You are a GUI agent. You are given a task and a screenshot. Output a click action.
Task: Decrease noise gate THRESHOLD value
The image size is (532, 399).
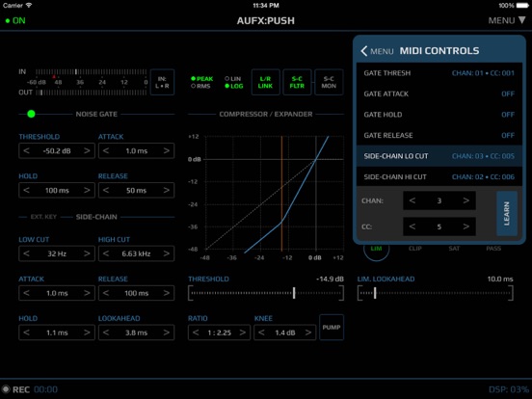pos(26,150)
